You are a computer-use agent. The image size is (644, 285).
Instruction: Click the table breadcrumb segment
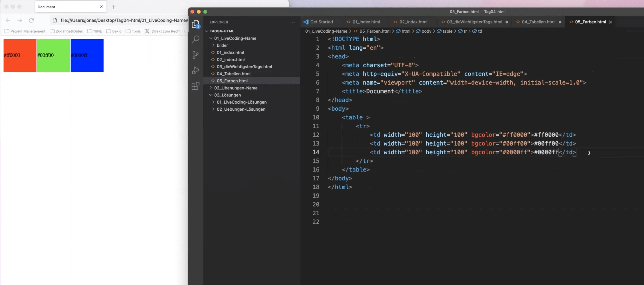click(x=447, y=31)
